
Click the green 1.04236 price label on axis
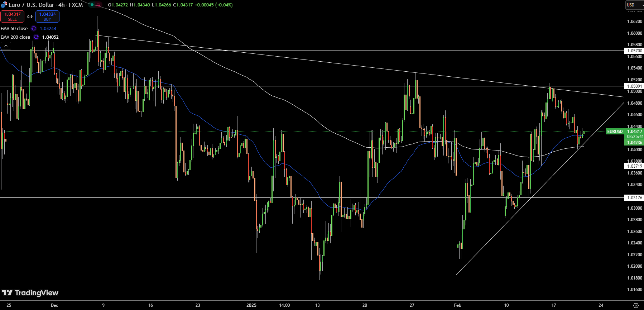tap(634, 143)
